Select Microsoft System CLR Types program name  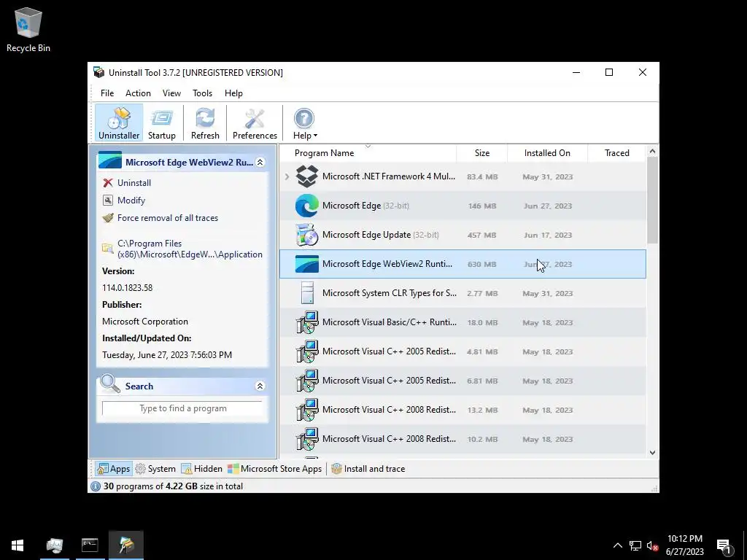[390, 293]
